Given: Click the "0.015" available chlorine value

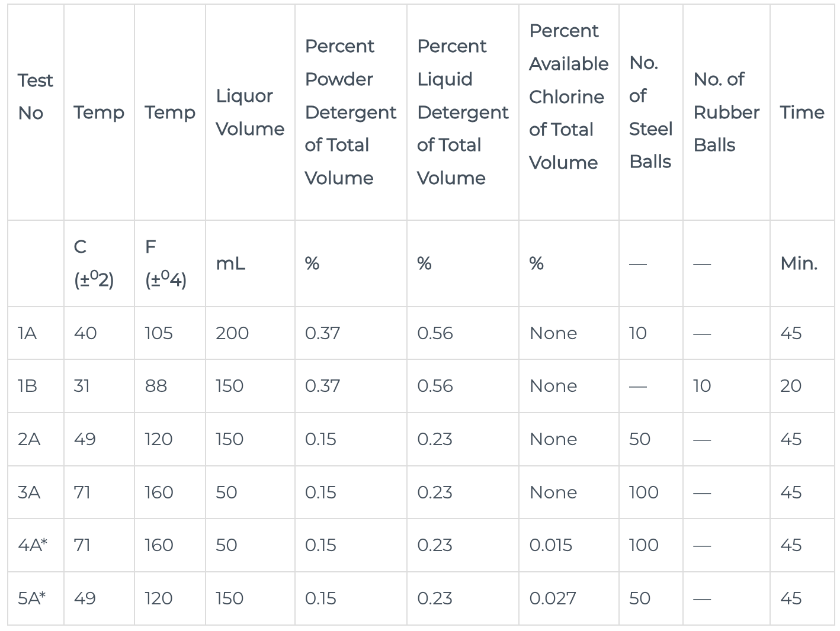Looking at the screenshot, I should click(x=550, y=545).
